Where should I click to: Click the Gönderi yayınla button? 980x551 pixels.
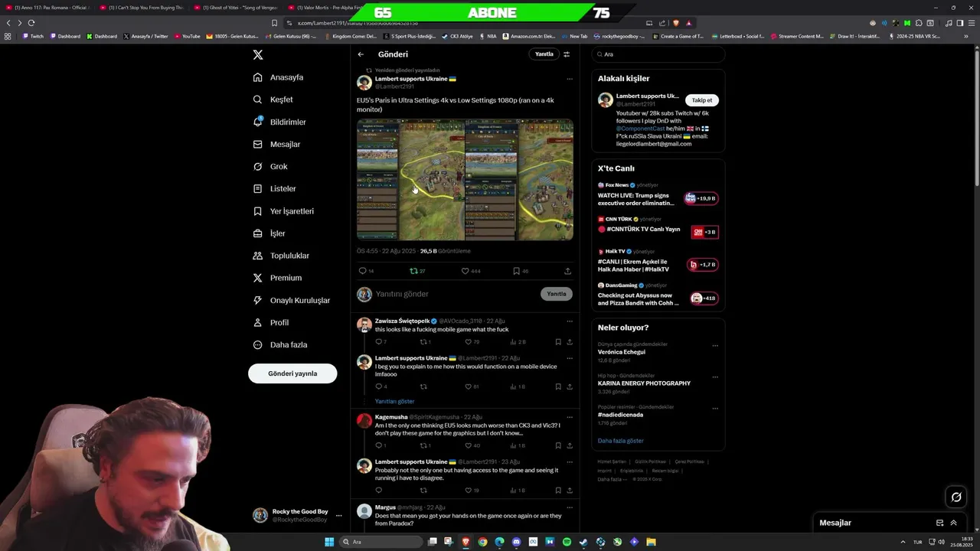click(292, 373)
